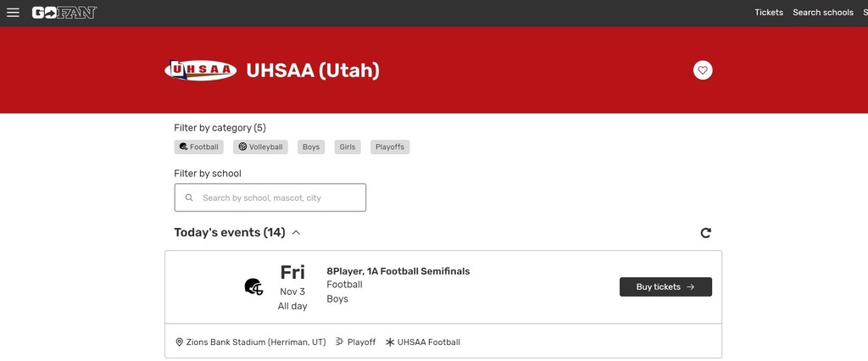Open Search schools in top navigation

pos(823,12)
